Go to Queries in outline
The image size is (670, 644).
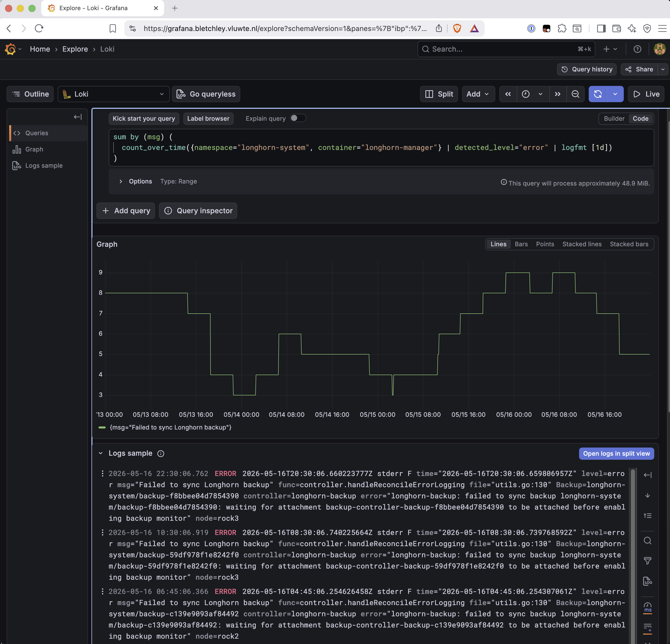click(x=48, y=133)
